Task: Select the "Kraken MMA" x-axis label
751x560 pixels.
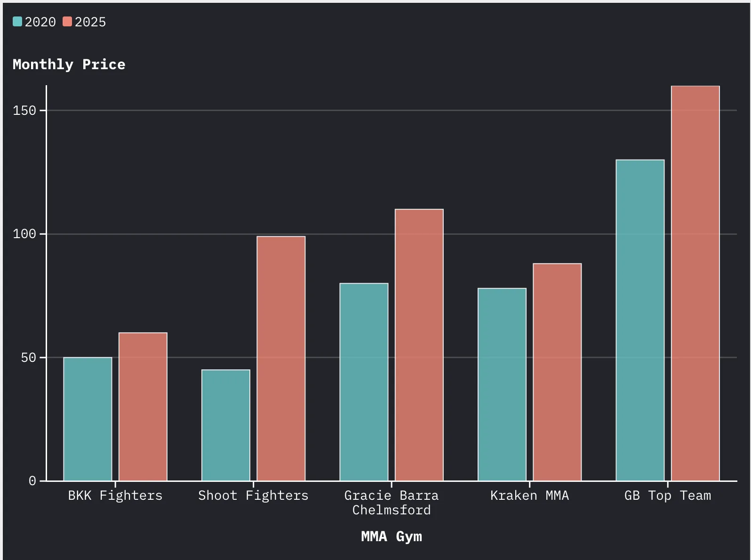Action: (x=529, y=496)
